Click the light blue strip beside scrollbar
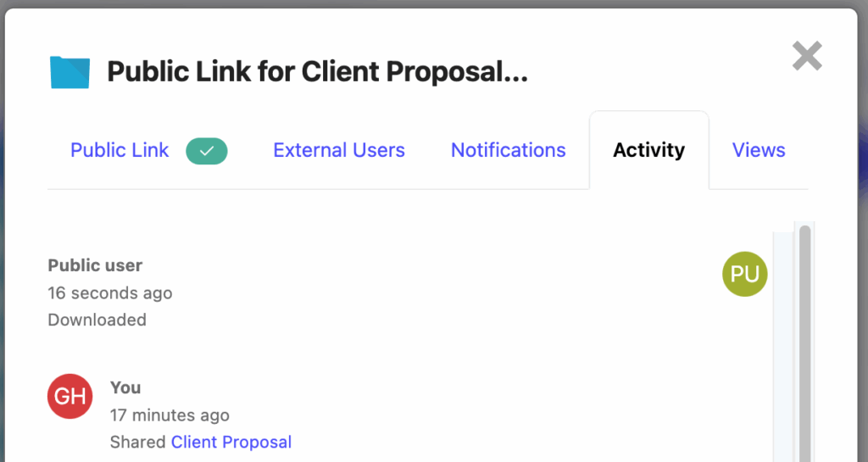The image size is (868, 462). [783, 339]
